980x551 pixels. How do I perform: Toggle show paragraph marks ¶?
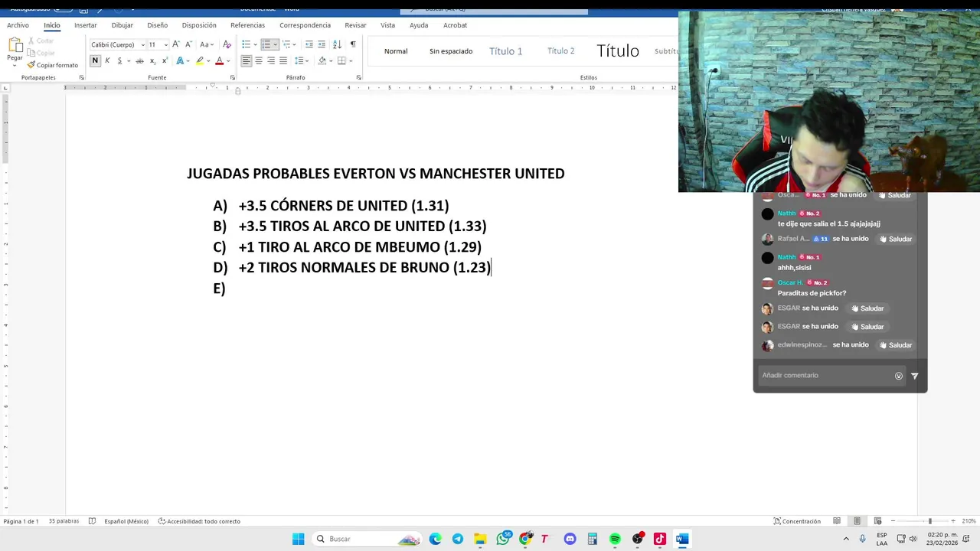pyautogui.click(x=353, y=44)
